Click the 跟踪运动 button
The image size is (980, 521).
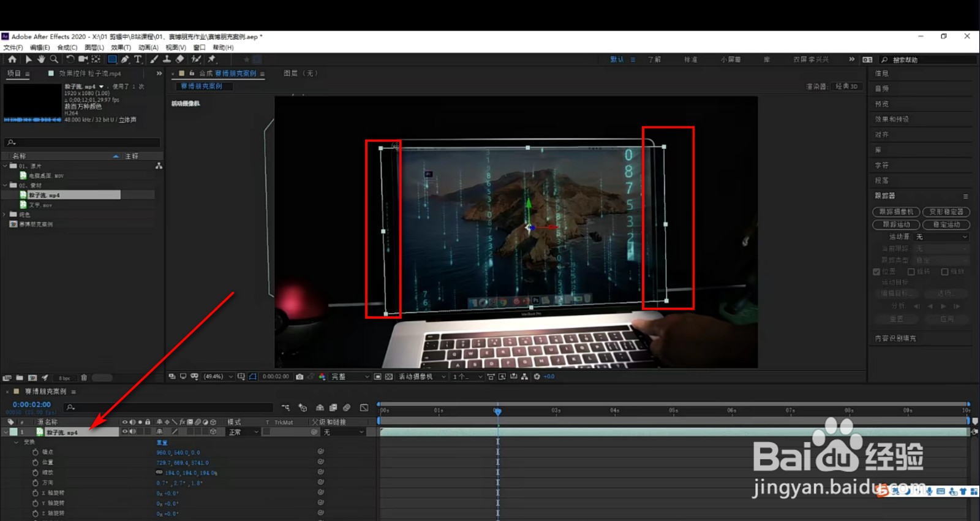point(896,225)
